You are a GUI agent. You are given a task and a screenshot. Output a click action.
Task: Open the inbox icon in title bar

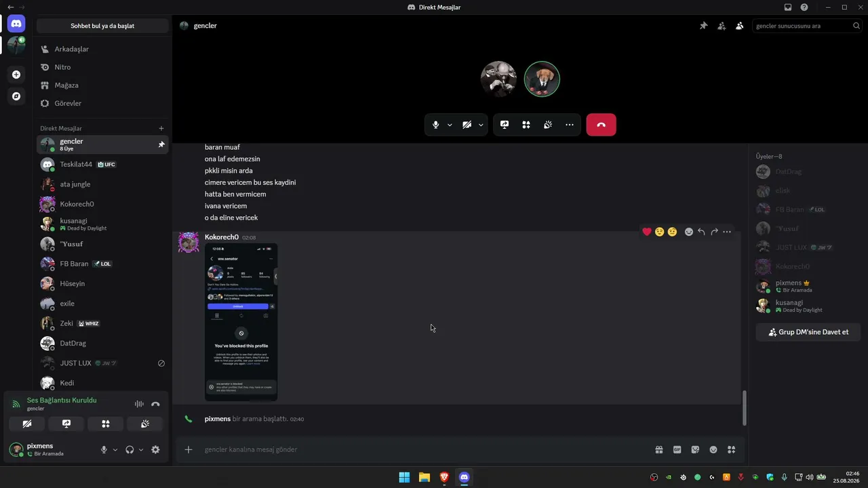tap(788, 7)
